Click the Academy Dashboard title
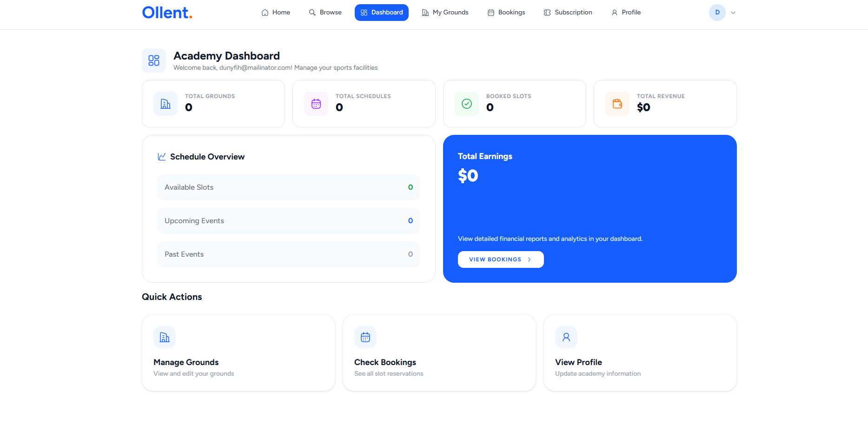The width and height of the screenshot is (868, 432). click(226, 56)
